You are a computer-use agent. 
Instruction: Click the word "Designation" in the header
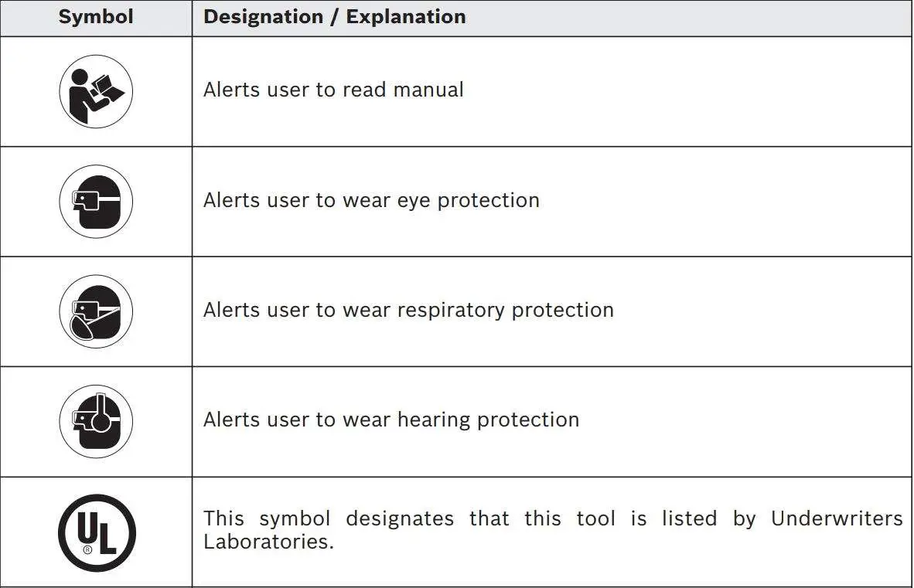point(263,17)
